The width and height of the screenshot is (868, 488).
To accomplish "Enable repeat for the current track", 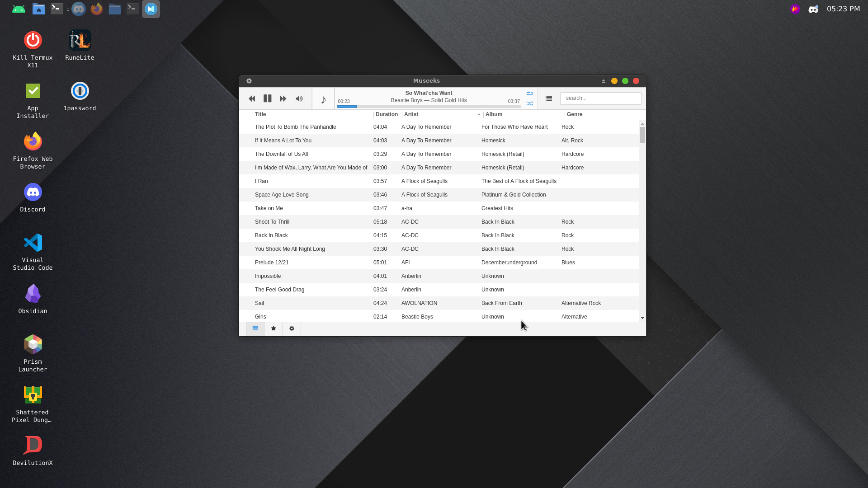I will (x=529, y=93).
